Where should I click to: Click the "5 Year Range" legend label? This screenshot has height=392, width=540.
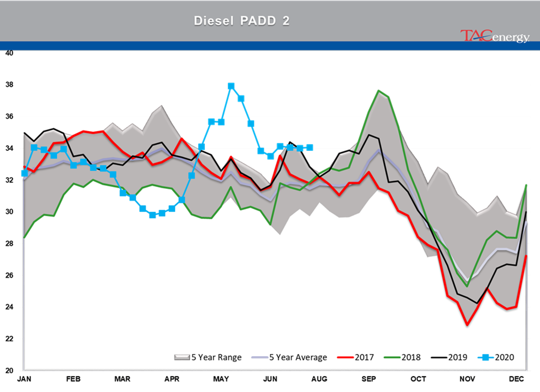pyautogui.click(x=216, y=357)
